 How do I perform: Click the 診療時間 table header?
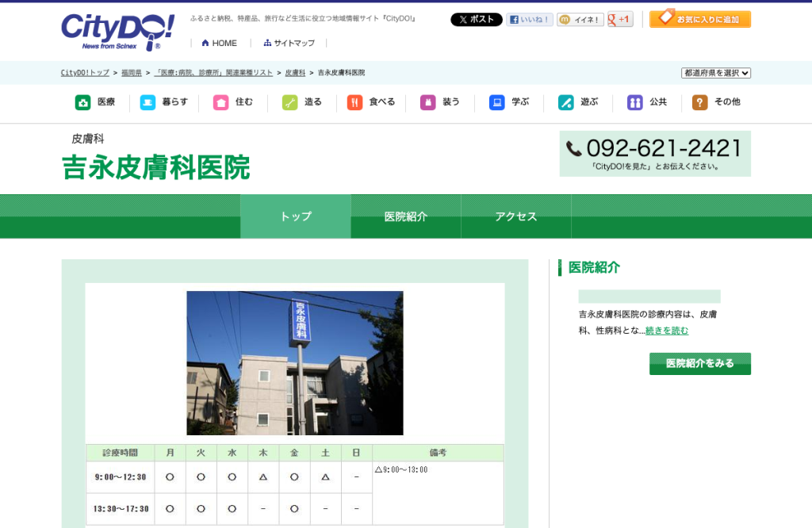121,453
